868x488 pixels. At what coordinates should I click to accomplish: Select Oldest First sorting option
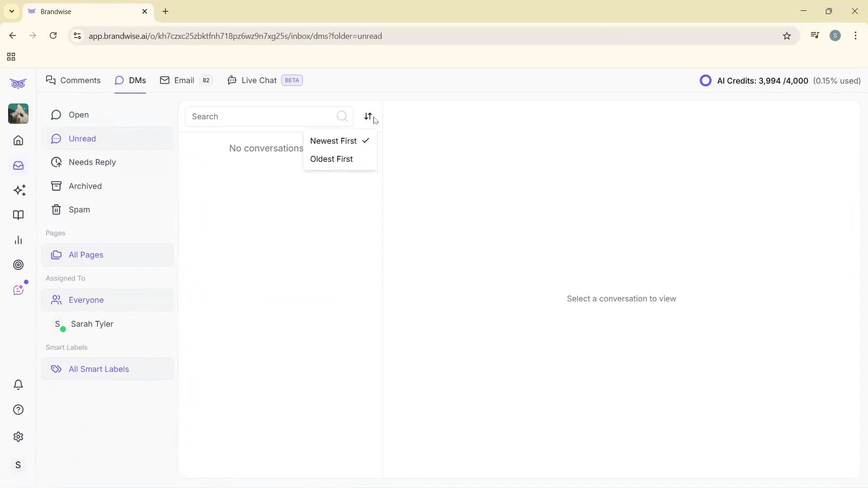click(x=331, y=159)
